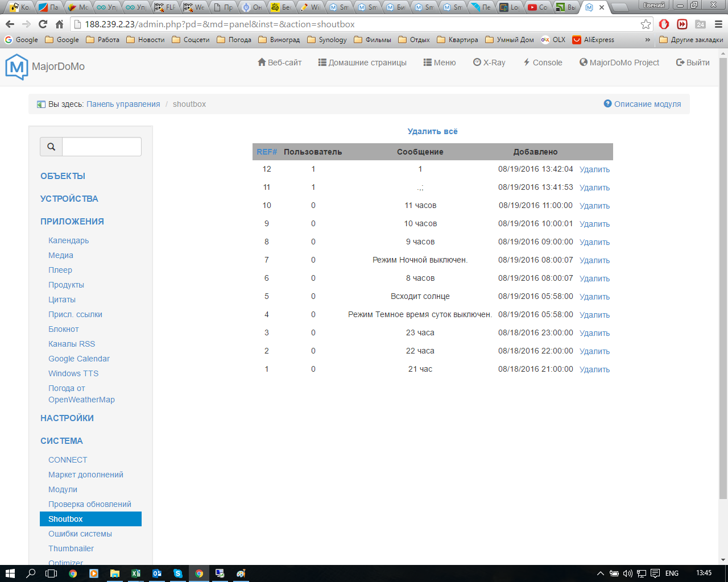728x582 pixels.
Task: Open Windows taskbar search
Action: click(x=31, y=573)
